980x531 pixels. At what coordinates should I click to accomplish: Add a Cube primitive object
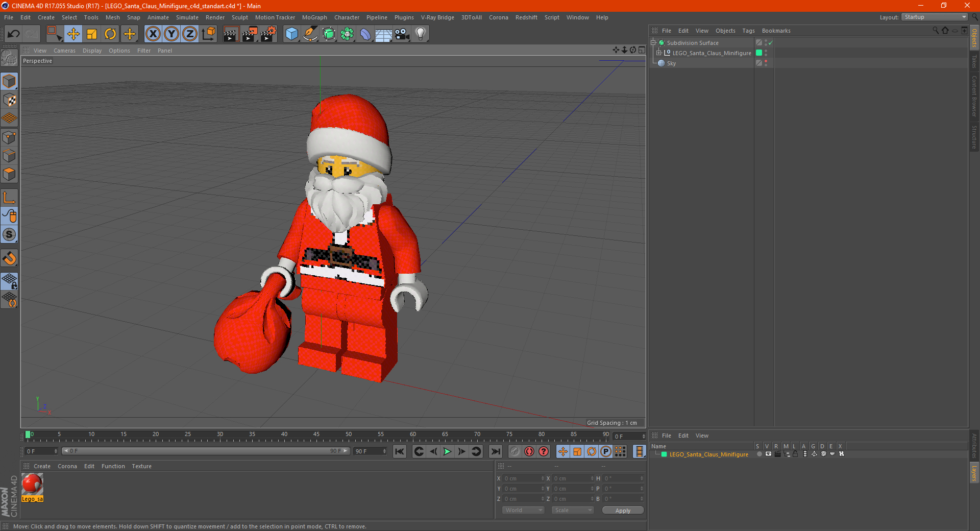[x=291, y=34]
